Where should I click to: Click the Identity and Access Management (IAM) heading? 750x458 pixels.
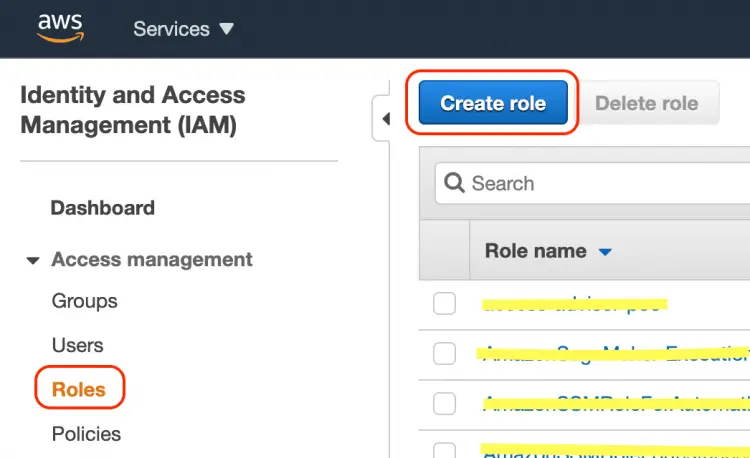point(132,110)
